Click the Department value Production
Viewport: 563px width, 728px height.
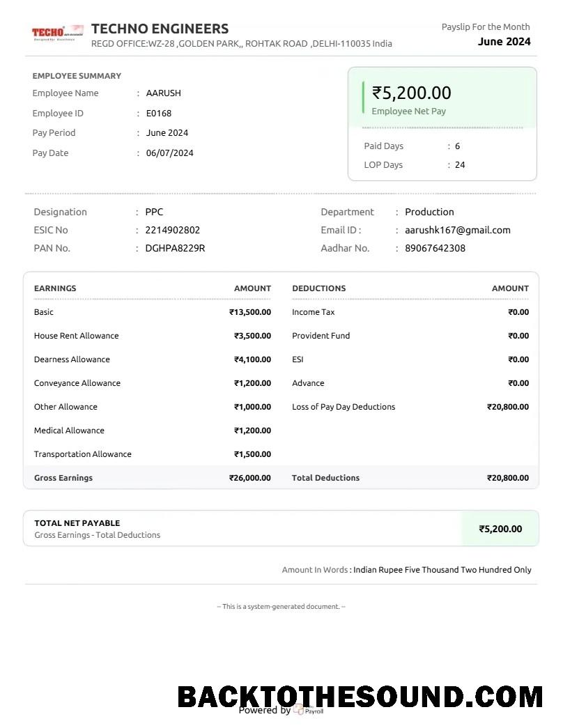point(430,212)
